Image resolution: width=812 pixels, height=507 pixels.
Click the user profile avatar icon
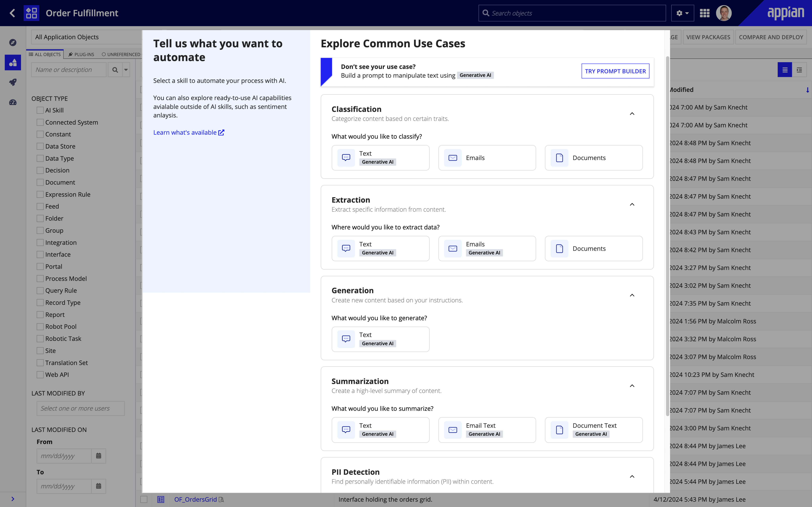coord(724,13)
